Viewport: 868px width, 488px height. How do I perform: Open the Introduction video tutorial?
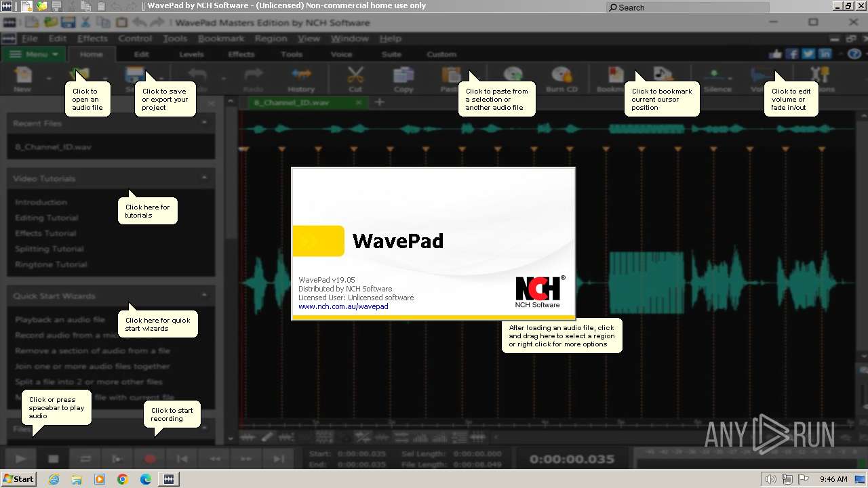click(41, 202)
